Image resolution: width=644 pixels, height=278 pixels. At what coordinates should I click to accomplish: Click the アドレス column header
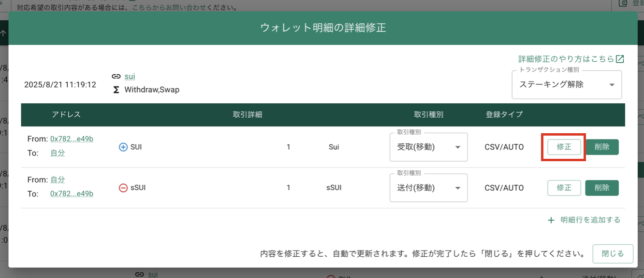point(66,115)
